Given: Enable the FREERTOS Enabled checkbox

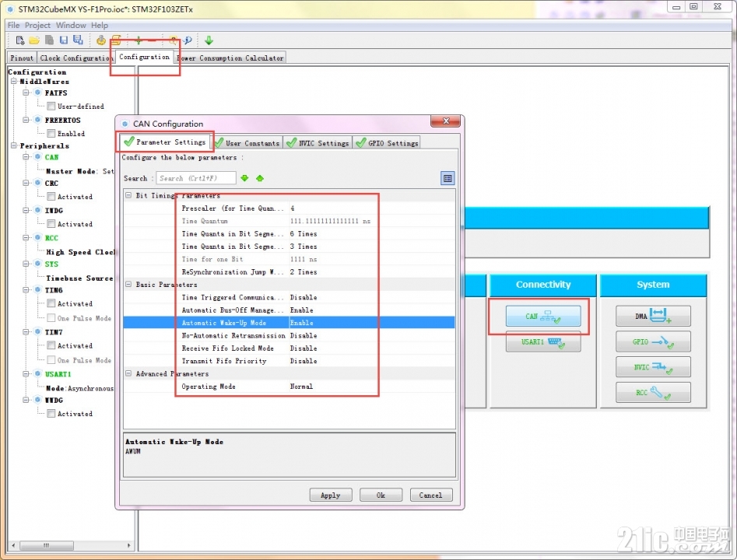Looking at the screenshot, I should pyautogui.click(x=51, y=134).
